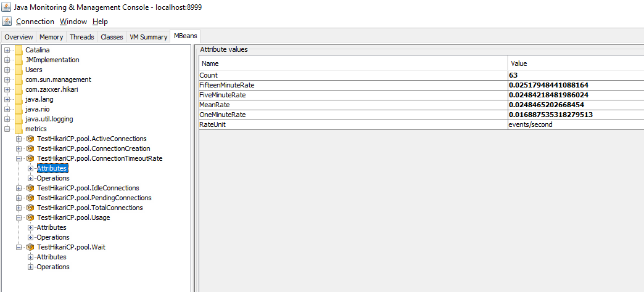Click the ConnectionTimeoutRate MBean icon
The height and width of the screenshot is (292, 644).
[30, 158]
